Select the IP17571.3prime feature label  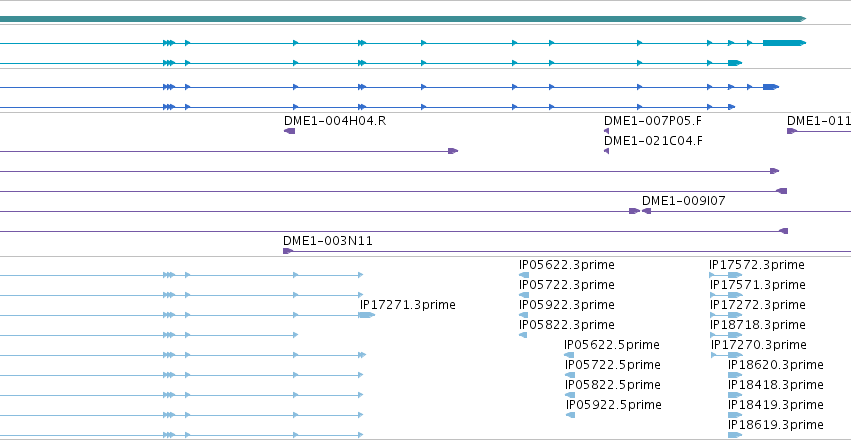click(758, 285)
